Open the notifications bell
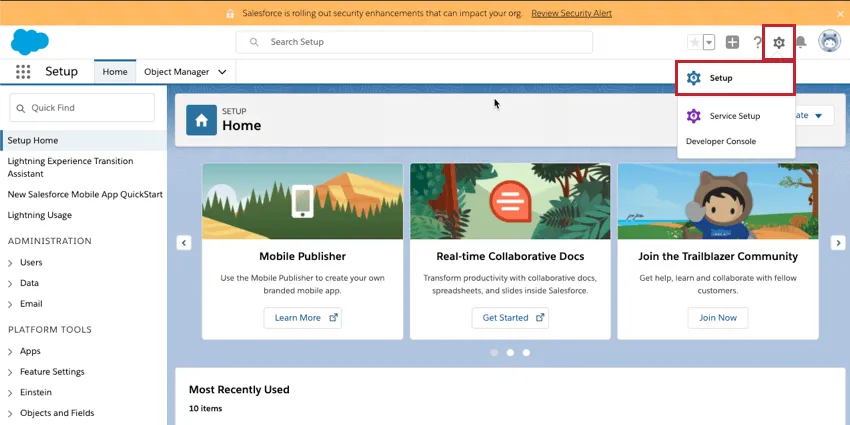Screen dimensions: 850x425 coord(800,42)
